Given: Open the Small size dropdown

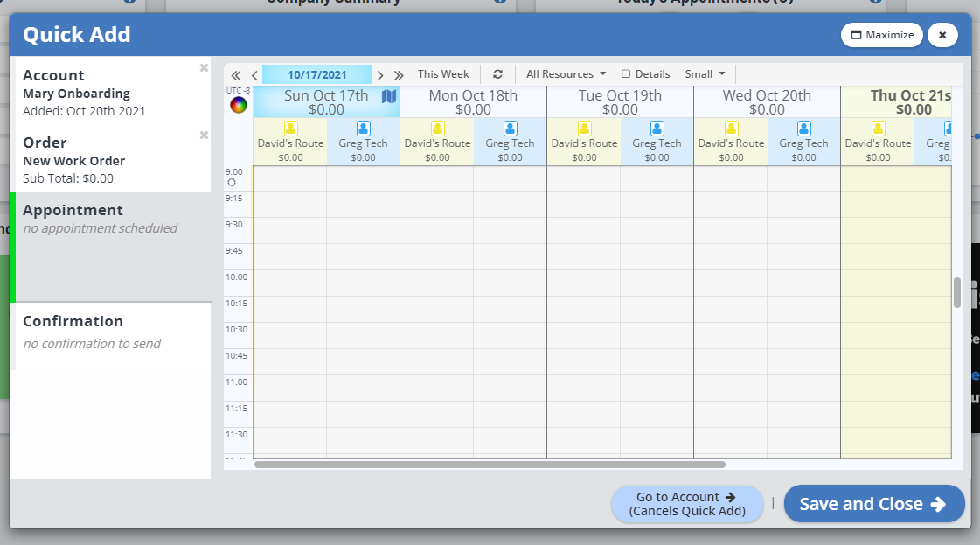Looking at the screenshot, I should tap(705, 74).
